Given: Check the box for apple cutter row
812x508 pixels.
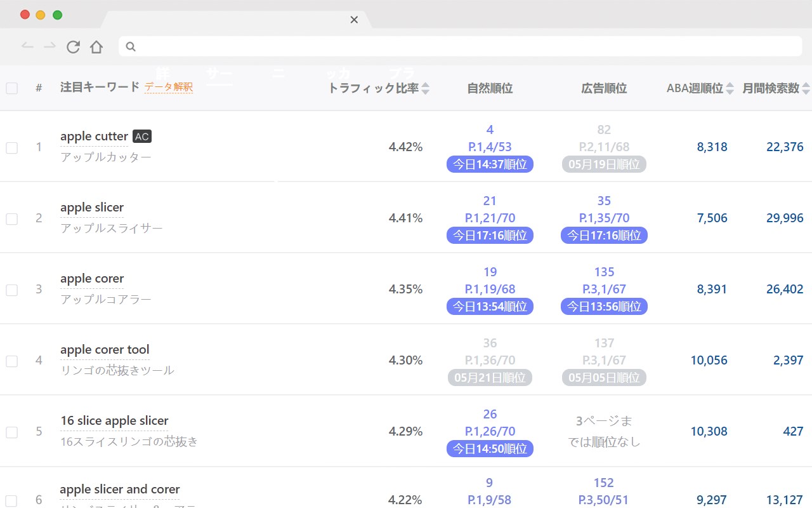Looking at the screenshot, I should pyautogui.click(x=12, y=148).
